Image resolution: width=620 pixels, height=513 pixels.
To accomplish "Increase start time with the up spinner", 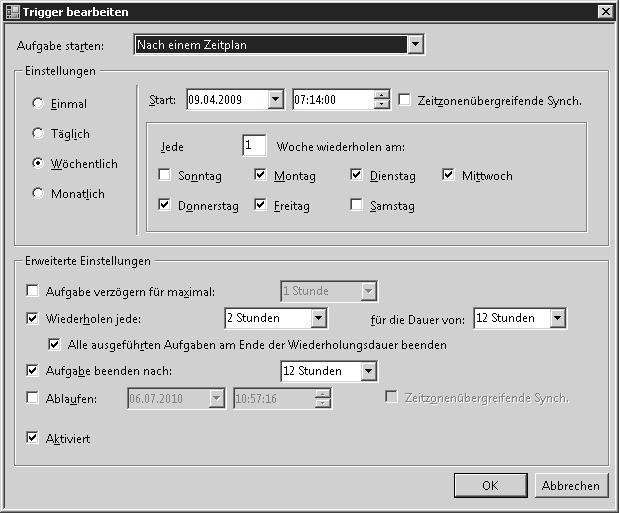I will [381, 95].
